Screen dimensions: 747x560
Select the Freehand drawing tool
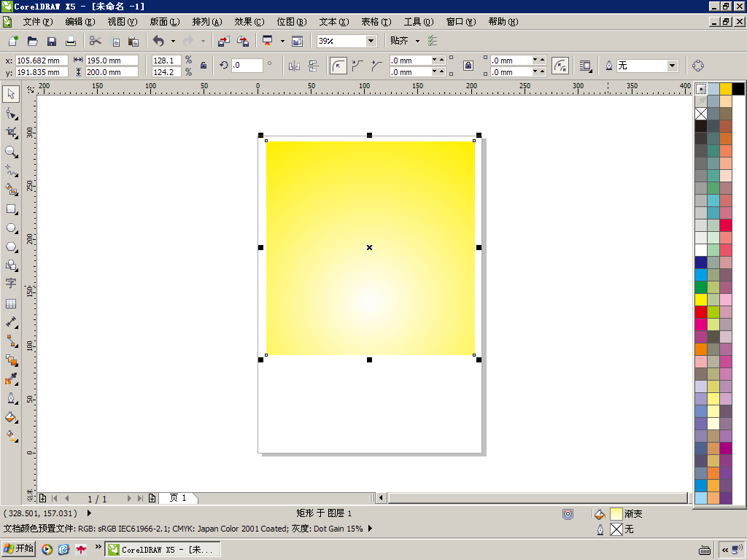[11, 171]
